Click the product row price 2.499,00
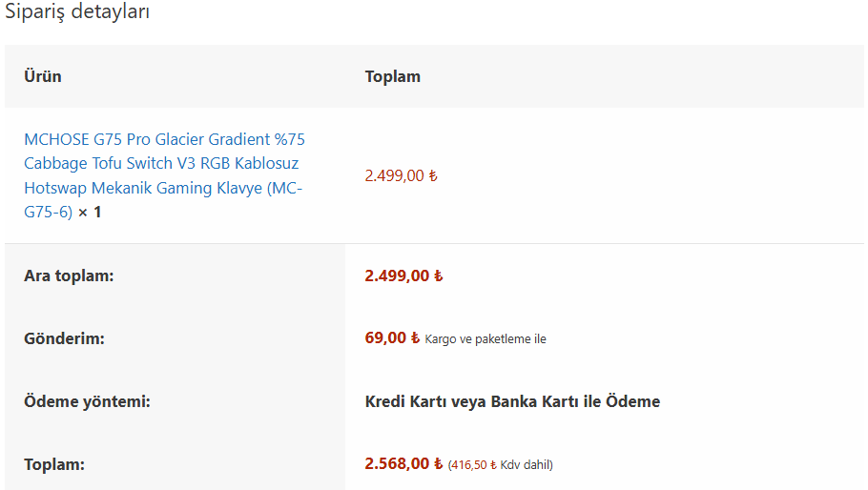The image size is (868, 490). tap(401, 175)
